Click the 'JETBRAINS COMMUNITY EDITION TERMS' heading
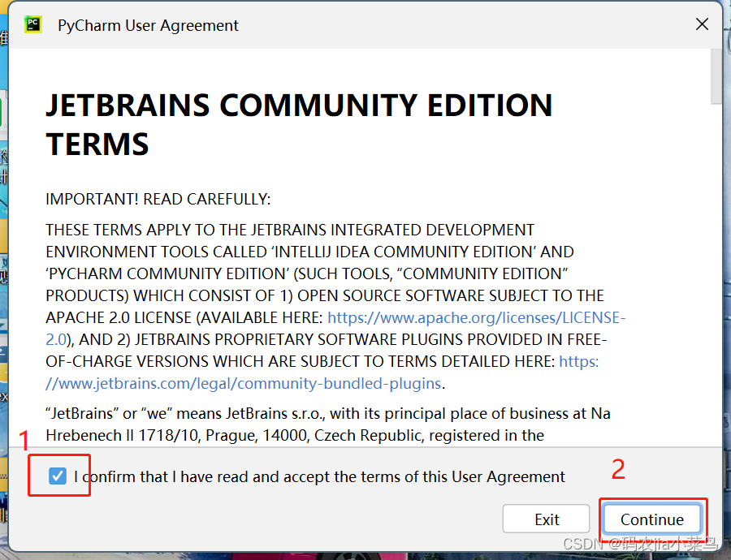Viewport: 731px width, 560px height. (x=299, y=124)
